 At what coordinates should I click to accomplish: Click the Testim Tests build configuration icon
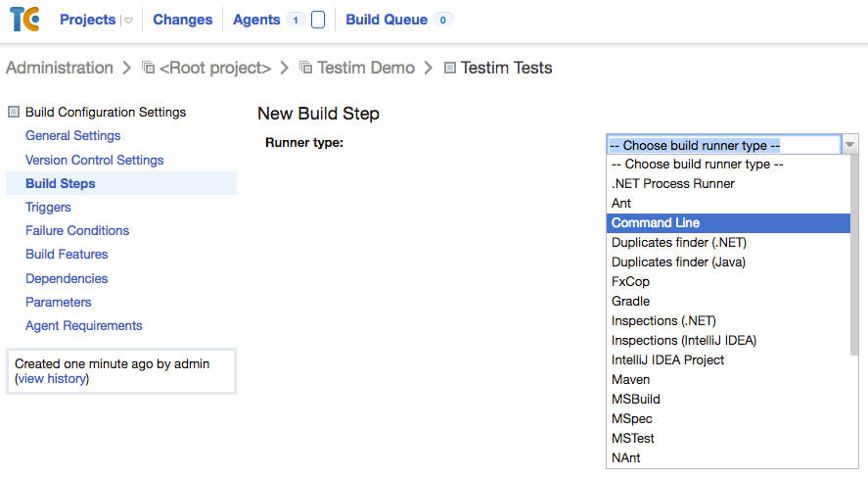(x=450, y=68)
